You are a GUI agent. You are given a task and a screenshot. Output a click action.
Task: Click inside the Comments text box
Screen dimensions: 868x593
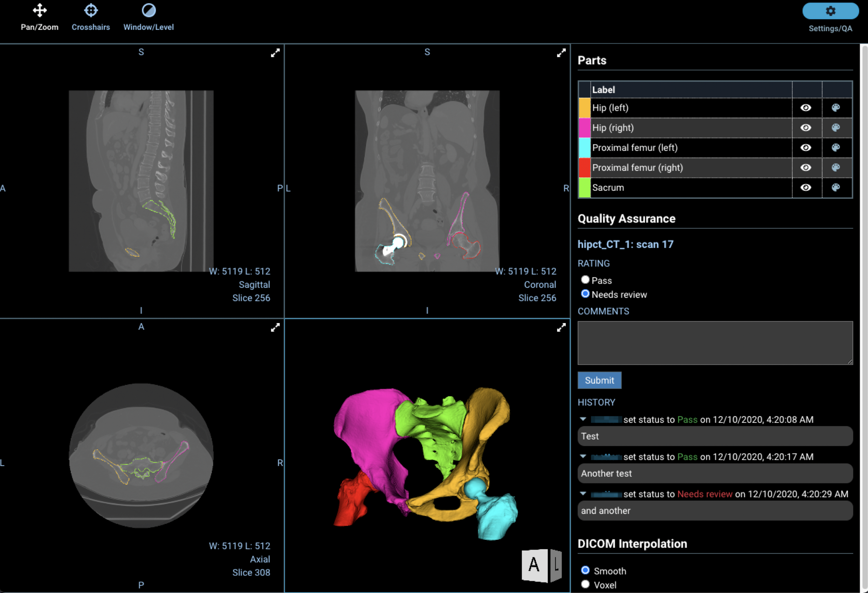tap(715, 343)
